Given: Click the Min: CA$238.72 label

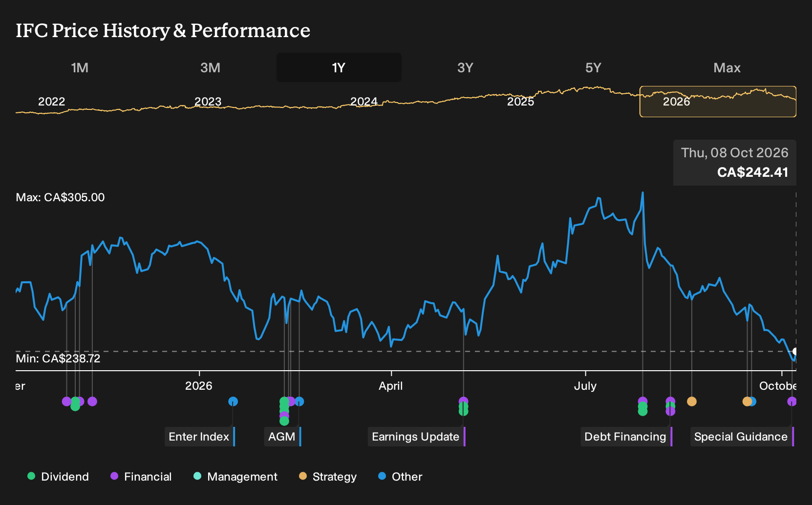Looking at the screenshot, I should click(x=58, y=358).
